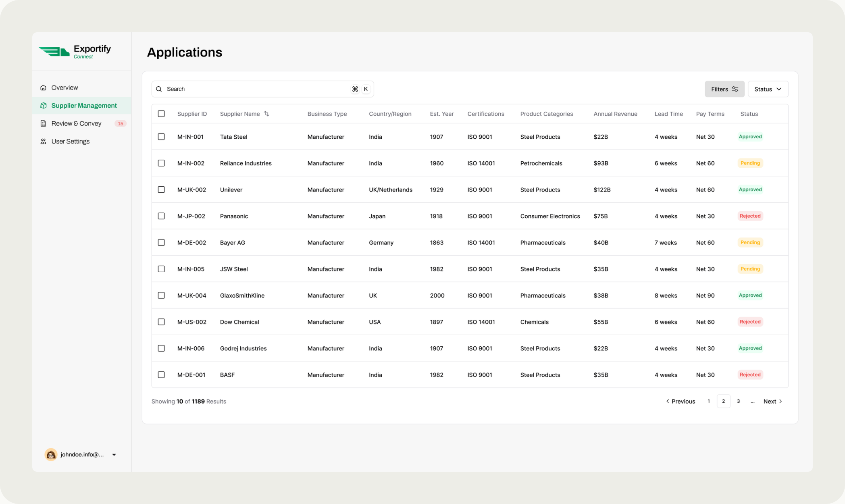Select the Unilever row checkbox
845x504 pixels.
tap(161, 190)
